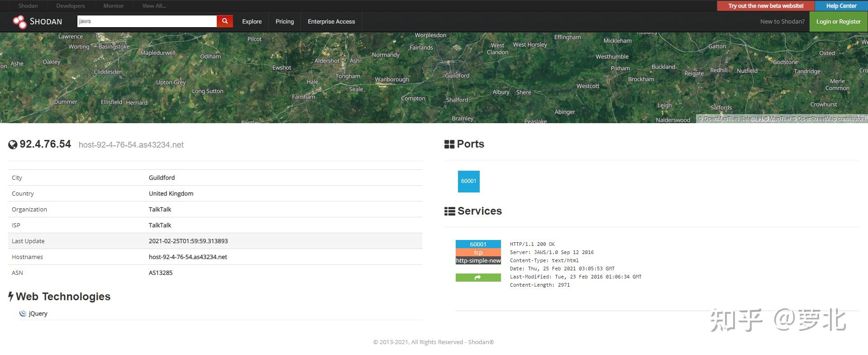868x355 pixels.
Task: Select the Developers top tab
Action: pyautogui.click(x=71, y=5)
